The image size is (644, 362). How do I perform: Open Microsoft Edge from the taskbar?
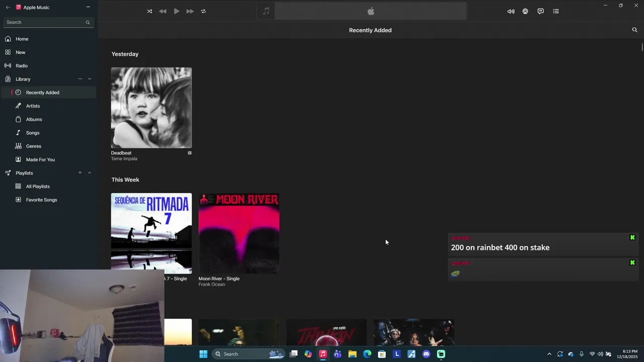(x=367, y=354)
